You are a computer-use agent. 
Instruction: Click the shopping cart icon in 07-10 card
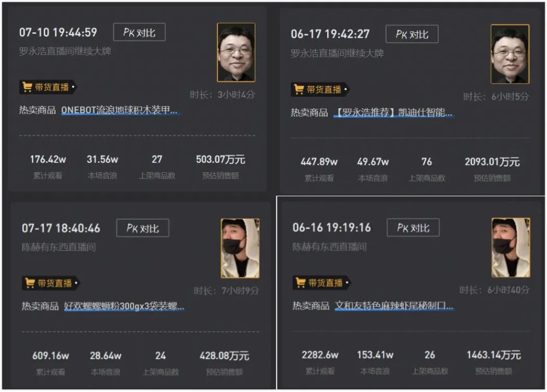click(27, 86)
